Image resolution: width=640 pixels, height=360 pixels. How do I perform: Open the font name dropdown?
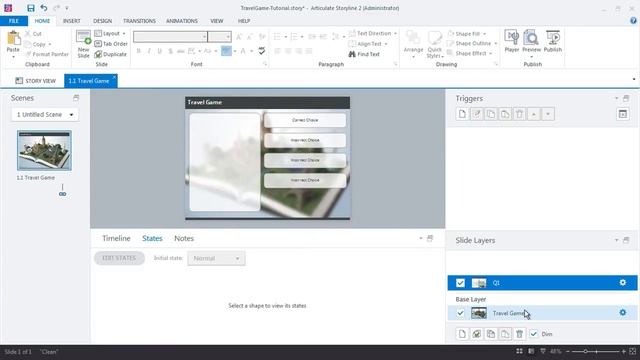(x=204, y=37)
